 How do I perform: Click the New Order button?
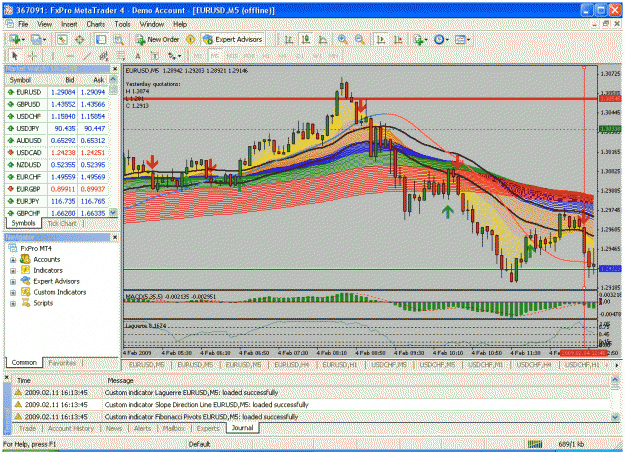tap(157, 39)
